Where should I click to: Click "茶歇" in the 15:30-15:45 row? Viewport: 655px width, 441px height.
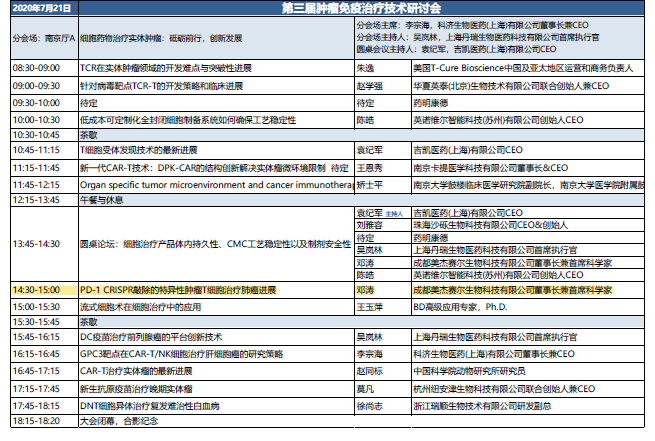click(89, 322)
